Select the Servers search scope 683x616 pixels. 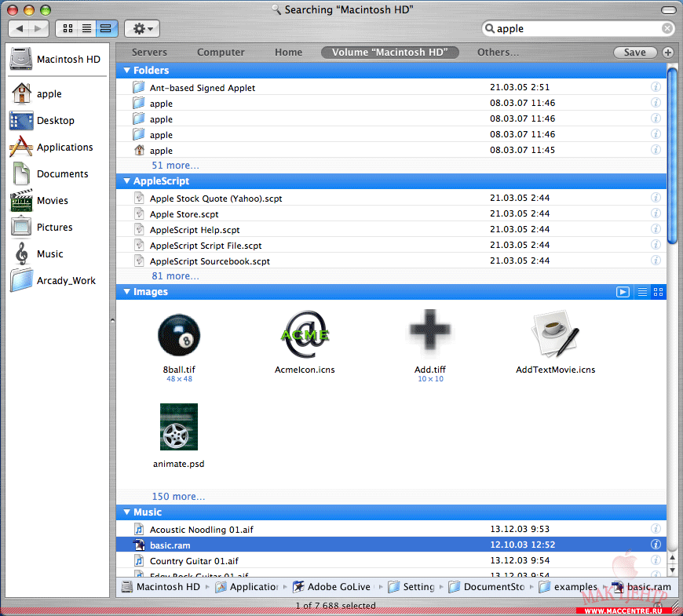(149, 53)
